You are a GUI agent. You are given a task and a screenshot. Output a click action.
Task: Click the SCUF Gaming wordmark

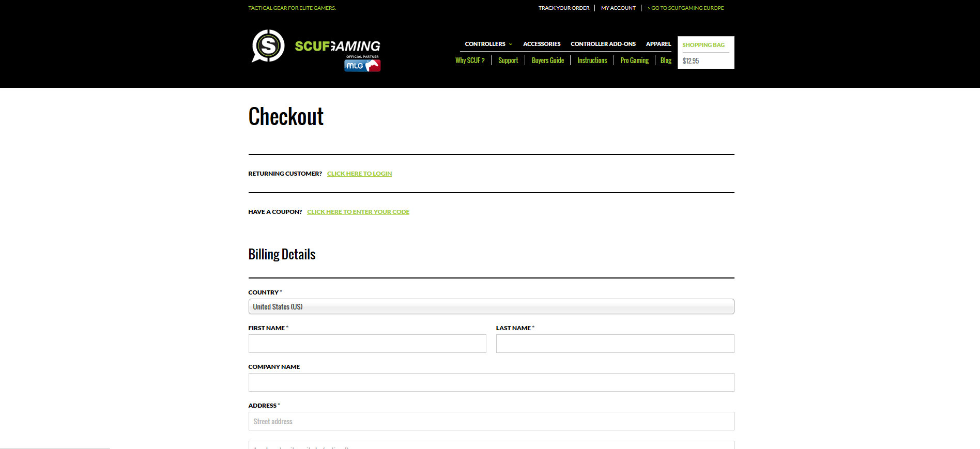pos(337,46)
